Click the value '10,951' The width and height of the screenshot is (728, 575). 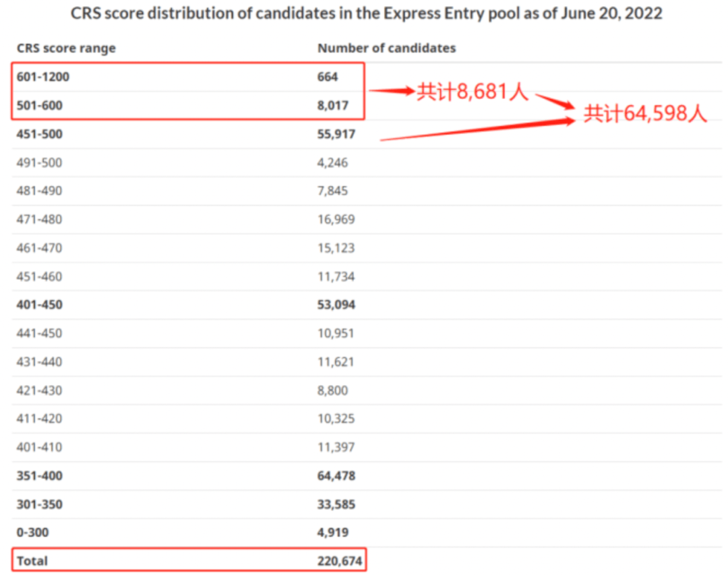click(336, 334)
